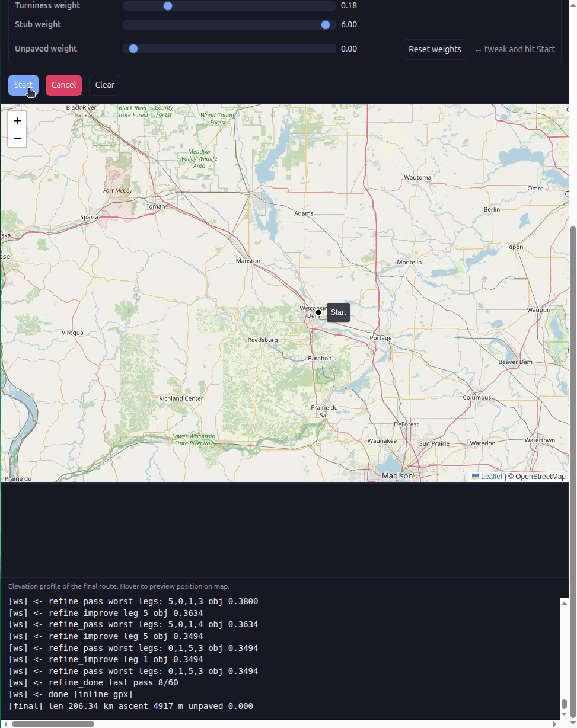Click the Start button
The width and height of the screenshot is (577, 728).
coord(23,85)
